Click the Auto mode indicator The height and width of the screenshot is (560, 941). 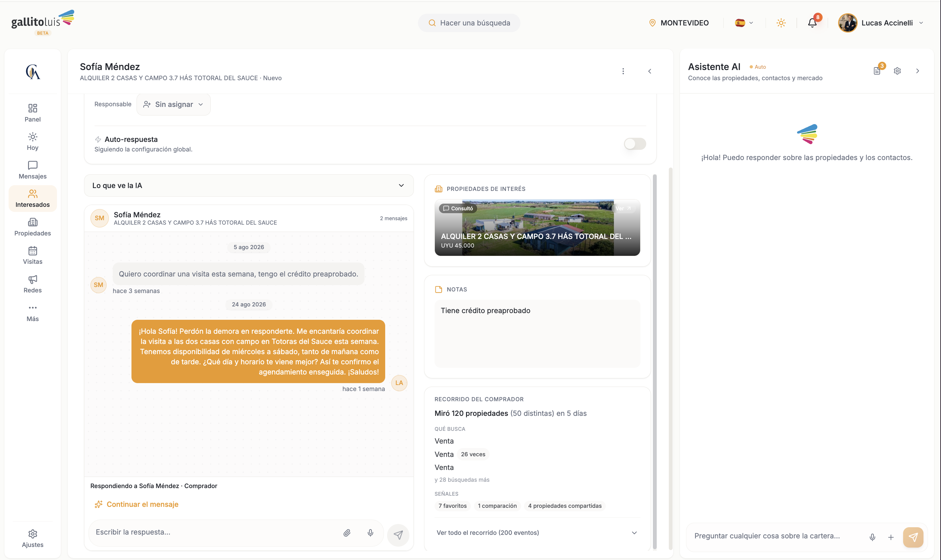[758, 67]
